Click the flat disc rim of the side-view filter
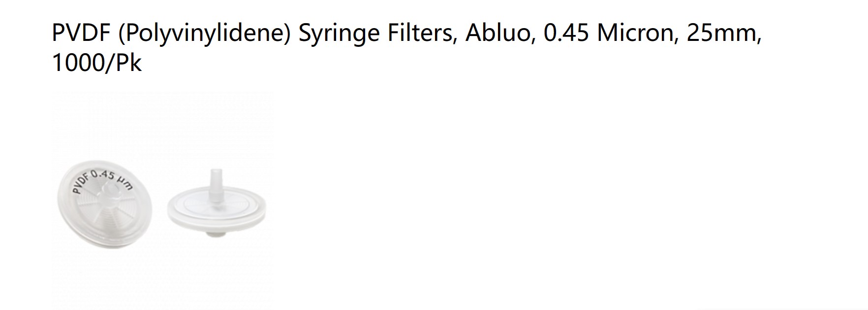 pos(217,212)
